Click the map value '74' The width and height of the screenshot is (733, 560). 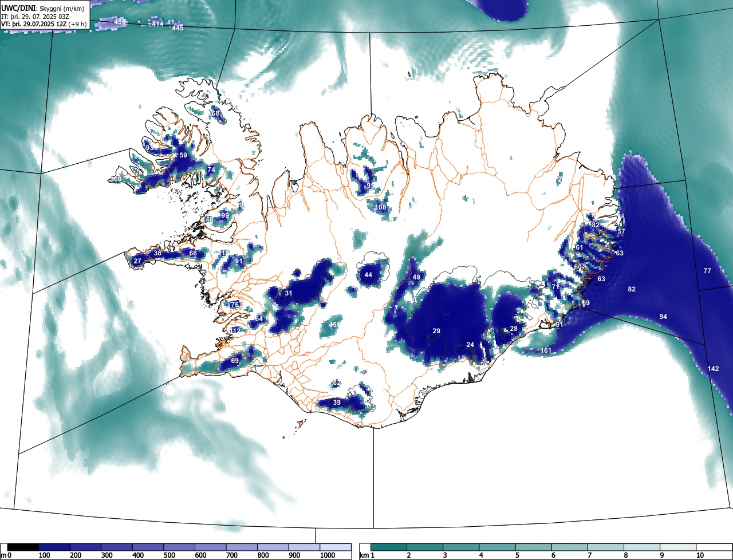point(211,169)
